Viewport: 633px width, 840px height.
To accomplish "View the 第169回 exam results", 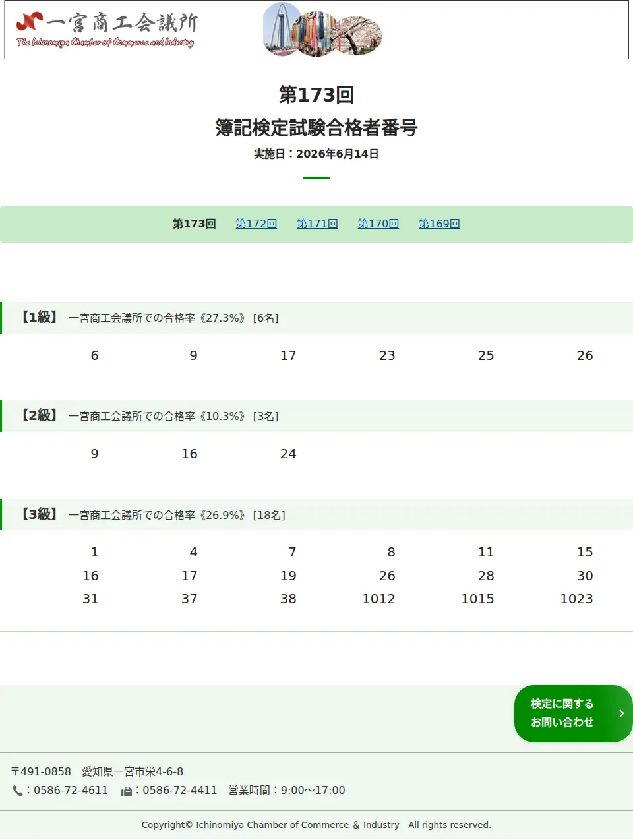I will (x=439, y=224).
